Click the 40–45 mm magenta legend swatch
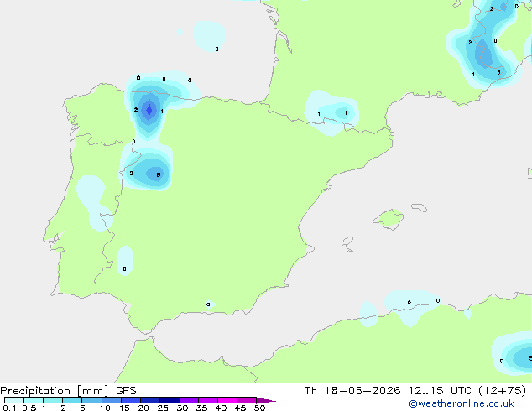 [227, 400]
